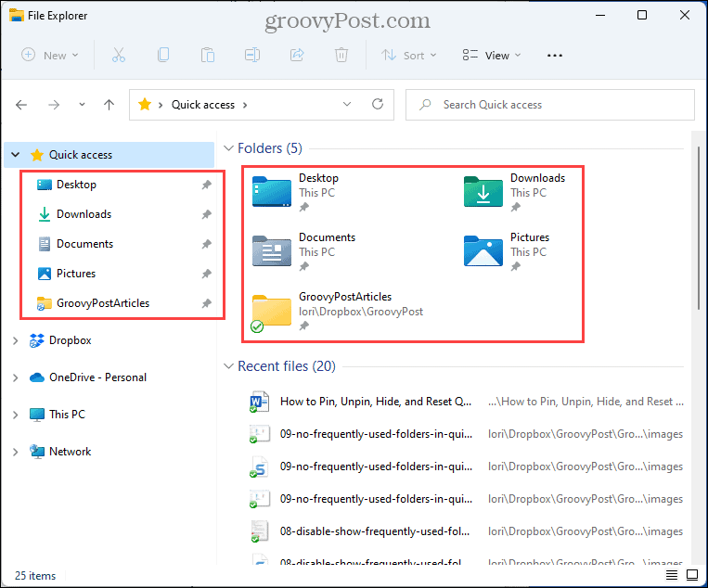Click chevron after Quick access in address bar
The width and height of the screenshot is (708, 588).
(x=245, y=105)
